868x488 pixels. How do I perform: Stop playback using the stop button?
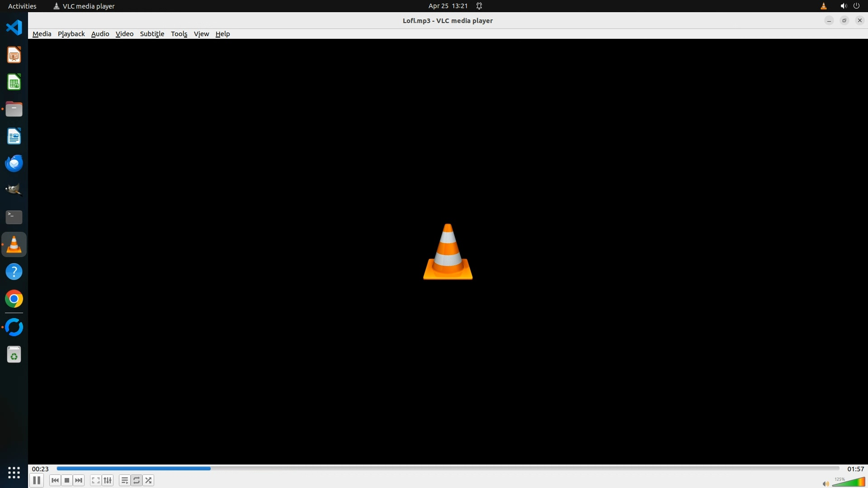pos(67,480)
